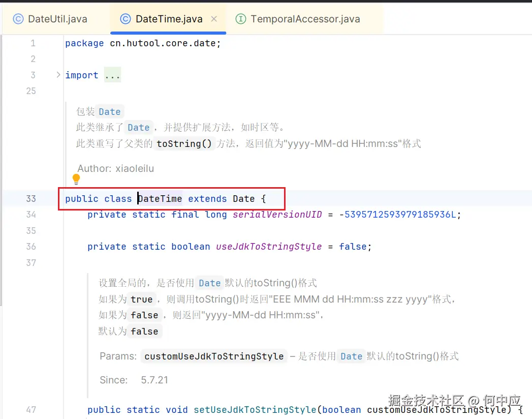Click gutter line number 1
Image resolution: width=532 pixels, height=419 pixels.
33,43
